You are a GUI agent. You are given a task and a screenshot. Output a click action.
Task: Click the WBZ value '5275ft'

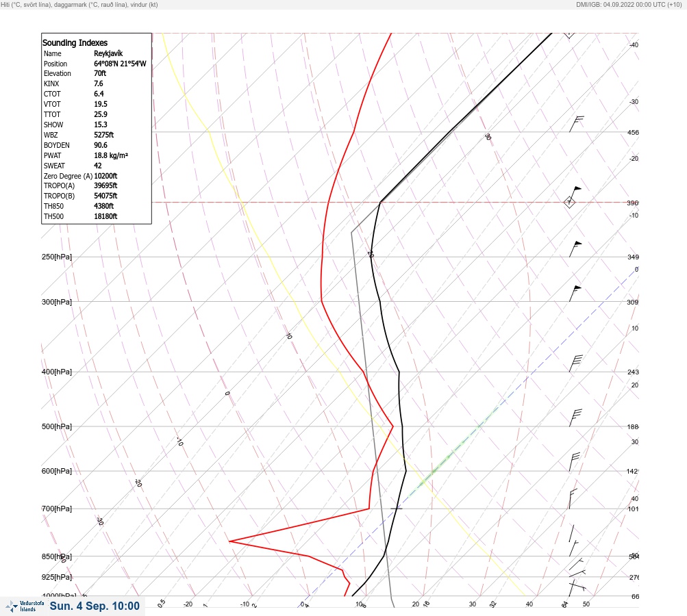tap(104, 135)
